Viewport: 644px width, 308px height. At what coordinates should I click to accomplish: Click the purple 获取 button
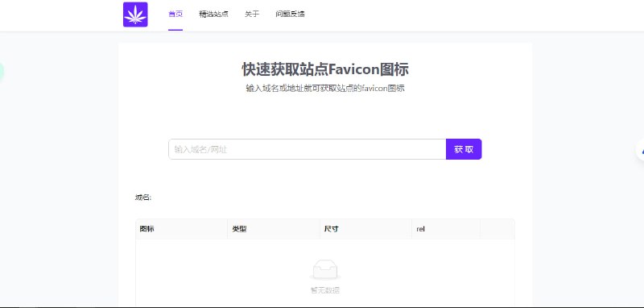point(464,149)
